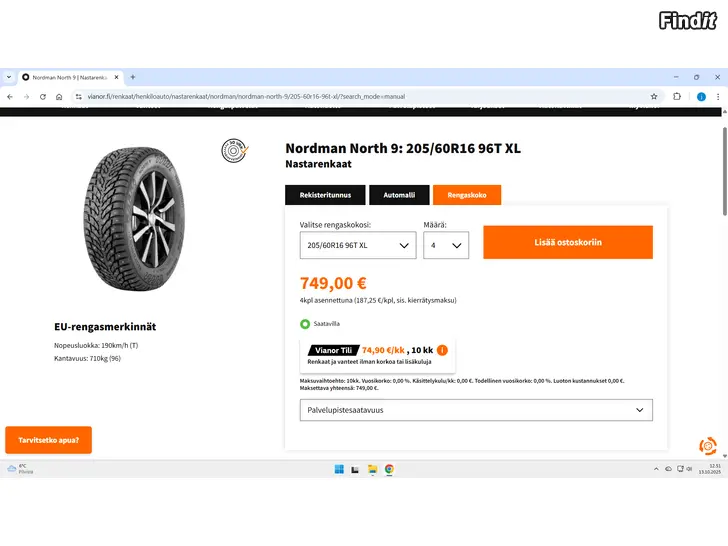Click the Tarvitsetko apua? button
This screenshot has width=728, height=546.
(x=48, y=440)
